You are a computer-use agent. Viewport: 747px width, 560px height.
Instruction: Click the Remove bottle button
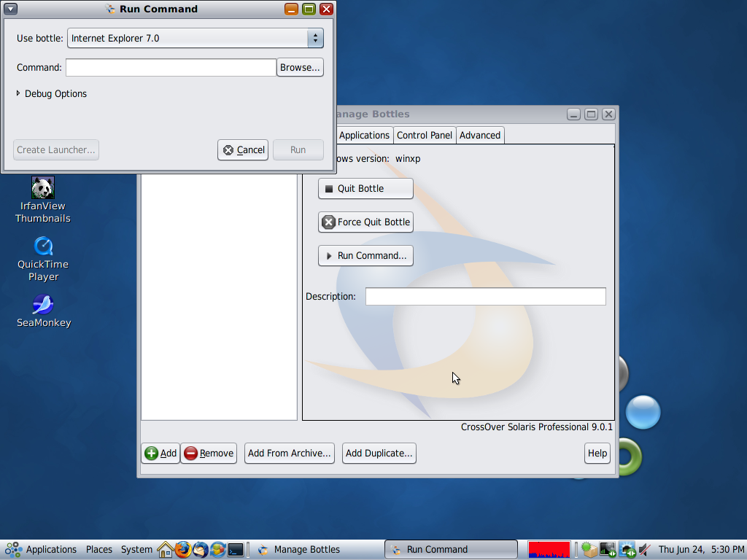click(209, 454)
